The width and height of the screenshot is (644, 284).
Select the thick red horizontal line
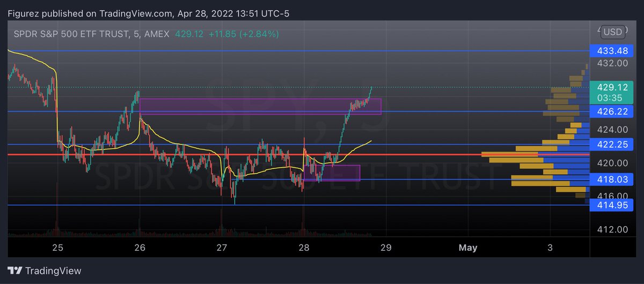[x=298, y=154]
